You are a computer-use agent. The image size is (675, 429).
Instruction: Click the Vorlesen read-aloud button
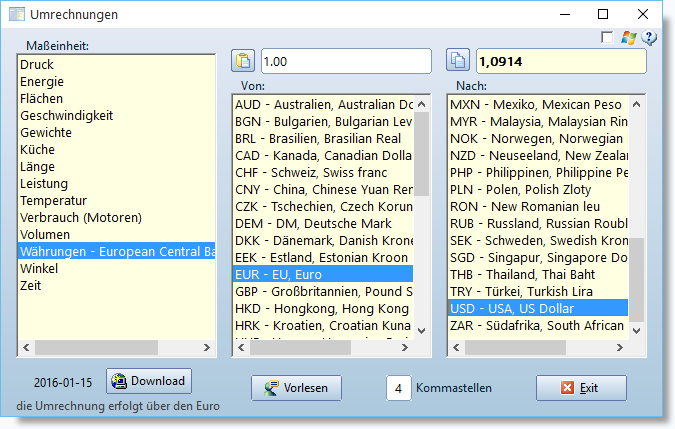click(297, 388)
